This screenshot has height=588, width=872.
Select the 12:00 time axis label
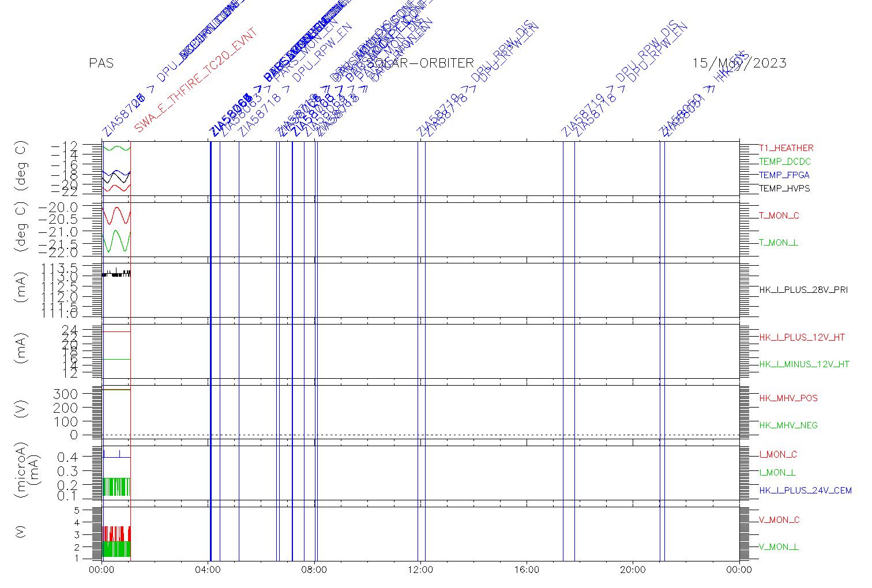420,570
